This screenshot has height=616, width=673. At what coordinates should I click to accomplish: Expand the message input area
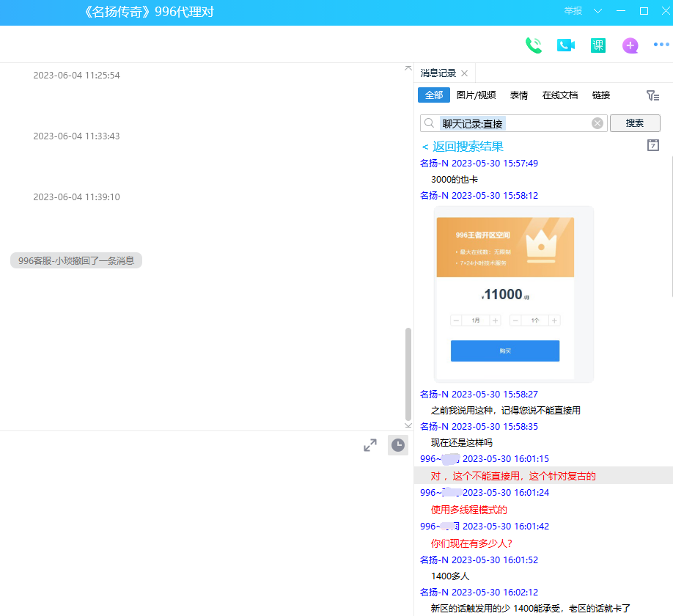pos(370,445)
